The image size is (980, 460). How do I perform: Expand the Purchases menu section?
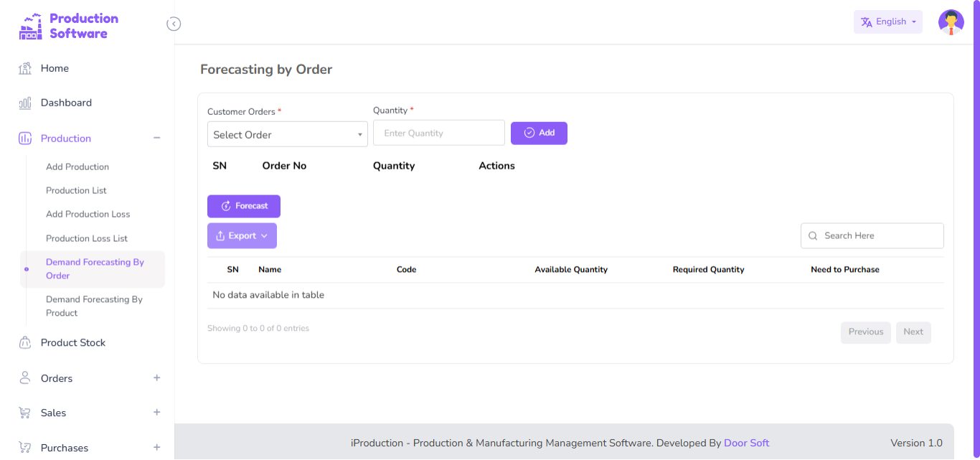pos(156,447)
